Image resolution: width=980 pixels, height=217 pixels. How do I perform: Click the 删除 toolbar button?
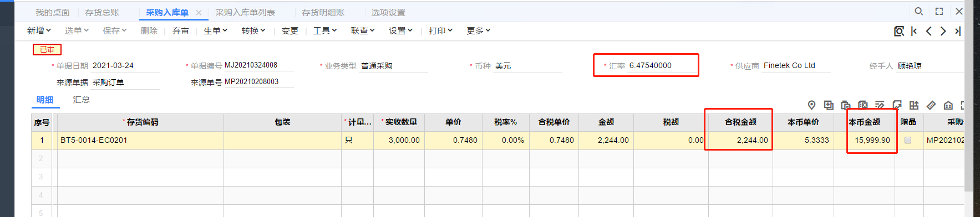(149, 31)
